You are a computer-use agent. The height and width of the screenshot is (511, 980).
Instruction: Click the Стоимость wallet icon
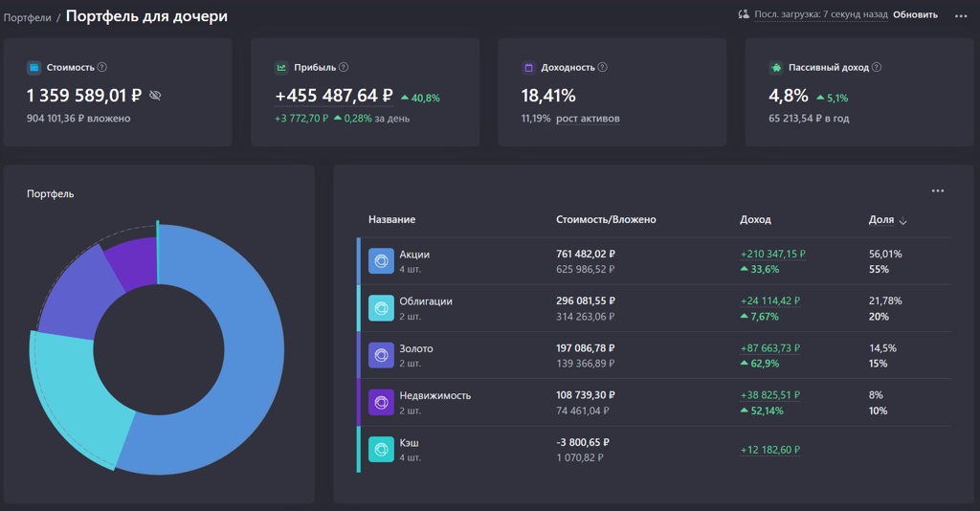tap(33, 68)
